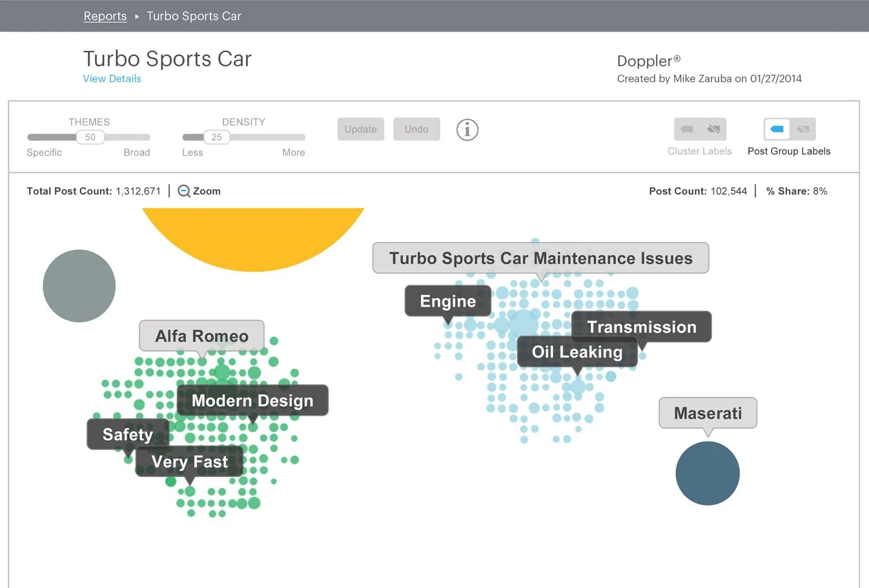Image resolution: width=869 pixels, height=588 pixels.
Task: Click the More end of Density slider
Action: (x=294, y=152)
